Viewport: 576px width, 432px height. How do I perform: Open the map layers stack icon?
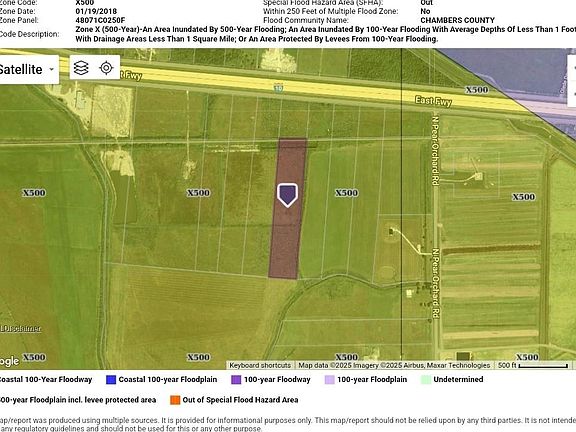[x=81, y=68]
